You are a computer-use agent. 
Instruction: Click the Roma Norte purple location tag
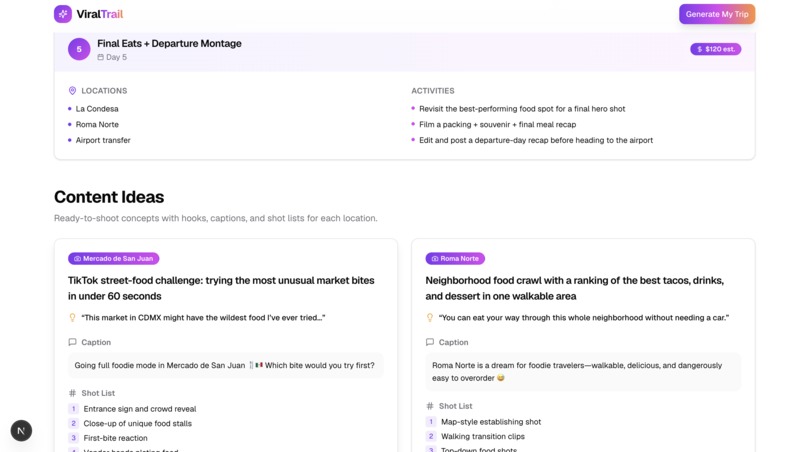[455, 259]
